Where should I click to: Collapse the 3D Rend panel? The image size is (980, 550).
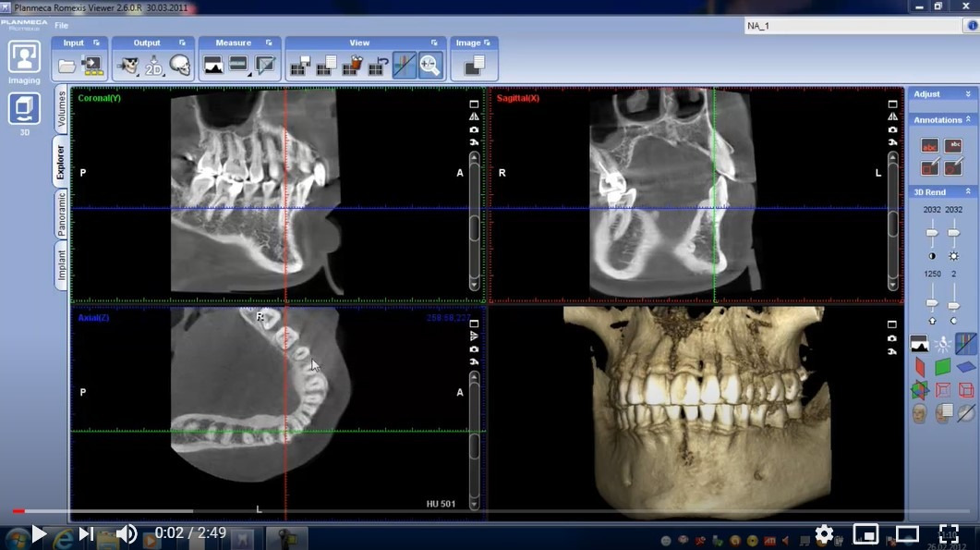tap(968, 192)
